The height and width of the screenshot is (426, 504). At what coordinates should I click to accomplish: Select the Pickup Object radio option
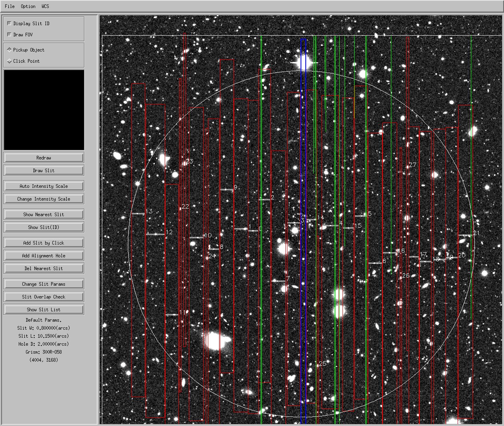coord(10,50)
